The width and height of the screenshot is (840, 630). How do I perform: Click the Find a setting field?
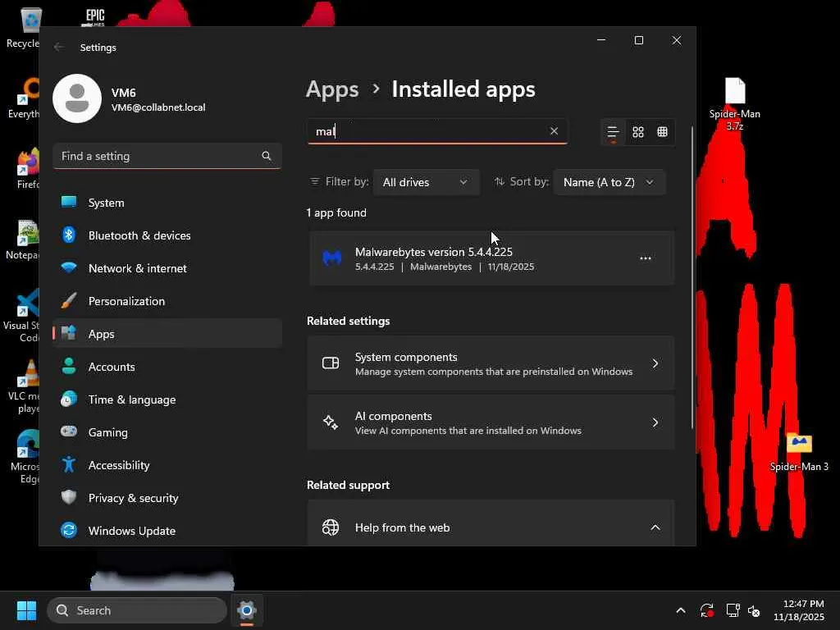[x=167, y=156]
